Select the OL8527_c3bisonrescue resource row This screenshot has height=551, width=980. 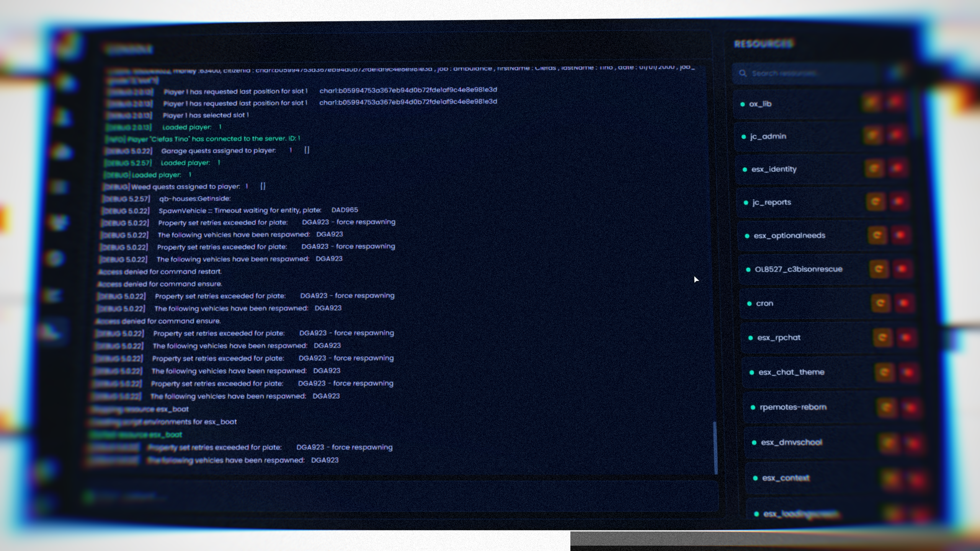pos(827,269)
